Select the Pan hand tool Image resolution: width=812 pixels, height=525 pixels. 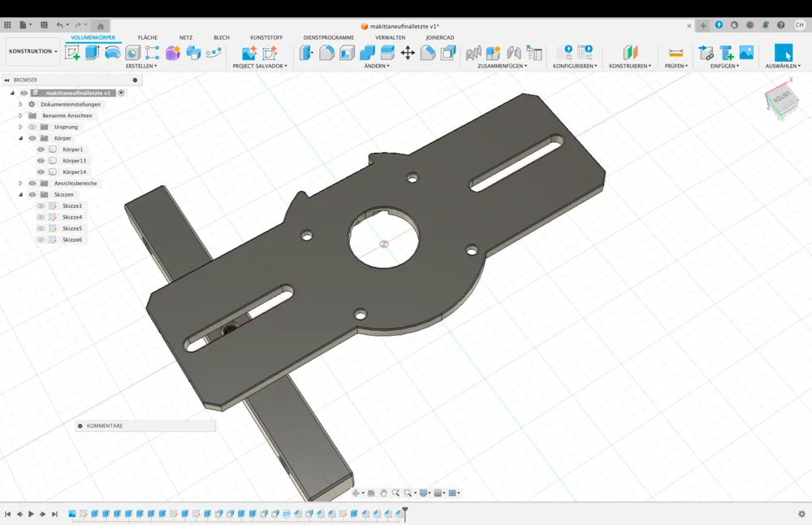pyautogui.click(x=383, y=492)
